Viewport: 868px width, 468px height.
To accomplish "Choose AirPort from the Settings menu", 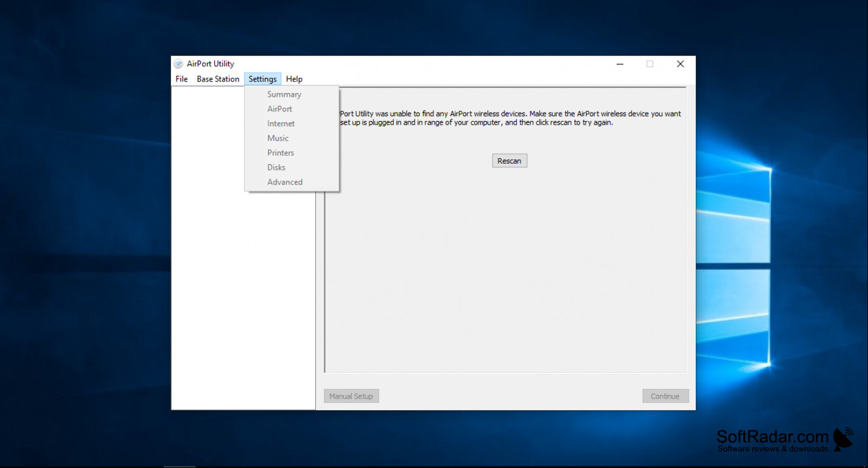I will tap(292, 109).
